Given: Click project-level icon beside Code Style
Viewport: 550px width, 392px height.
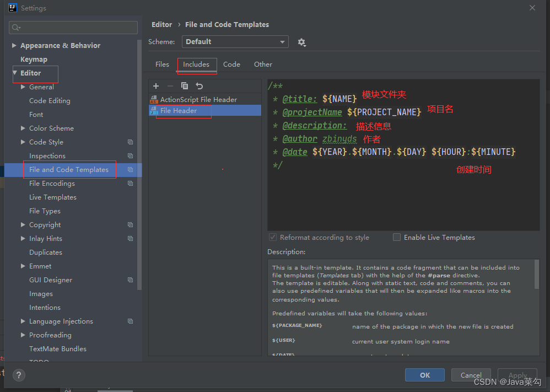Looking at the screenshot, I should click(130, 142).
